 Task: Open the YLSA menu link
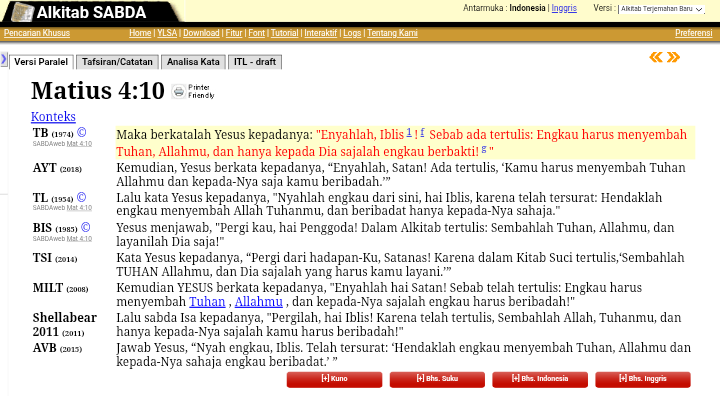[167, 33]
